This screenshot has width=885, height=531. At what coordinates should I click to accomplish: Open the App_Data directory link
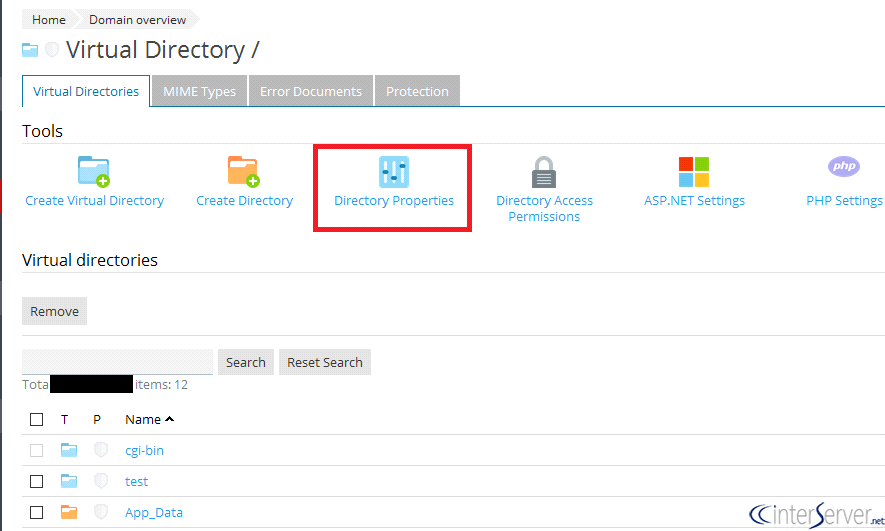(154, 512)
